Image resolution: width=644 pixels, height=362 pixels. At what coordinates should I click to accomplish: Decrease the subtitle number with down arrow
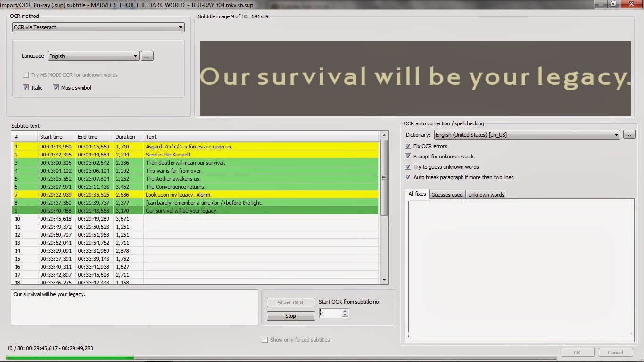[345, 315]
